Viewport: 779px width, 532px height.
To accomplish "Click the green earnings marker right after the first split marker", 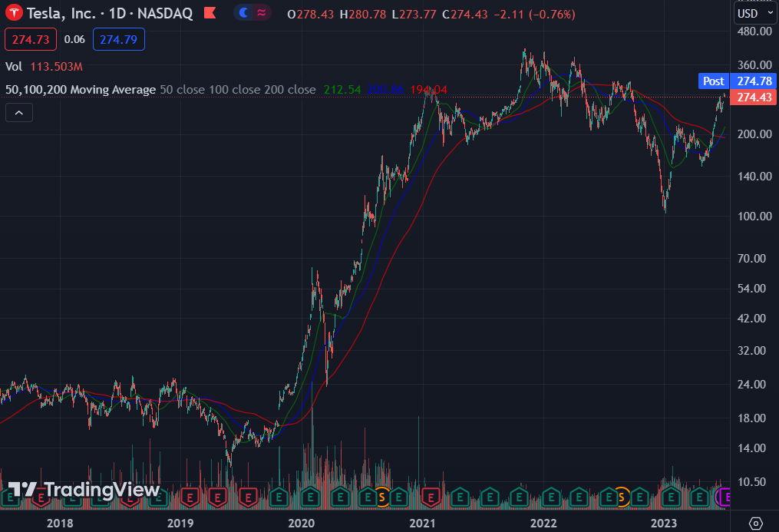I will (398, 496).
